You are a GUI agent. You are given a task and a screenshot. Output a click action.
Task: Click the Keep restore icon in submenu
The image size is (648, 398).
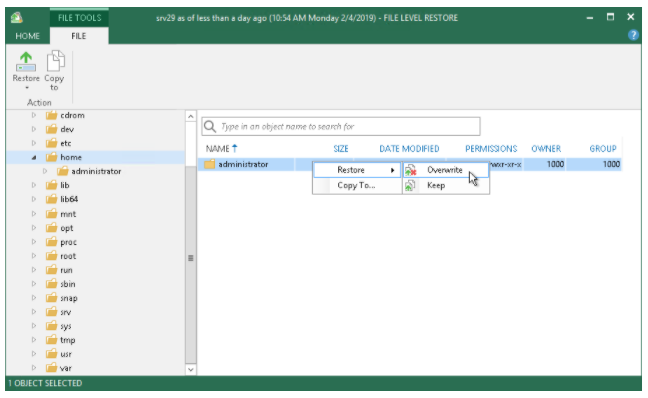tap(410, 186)
